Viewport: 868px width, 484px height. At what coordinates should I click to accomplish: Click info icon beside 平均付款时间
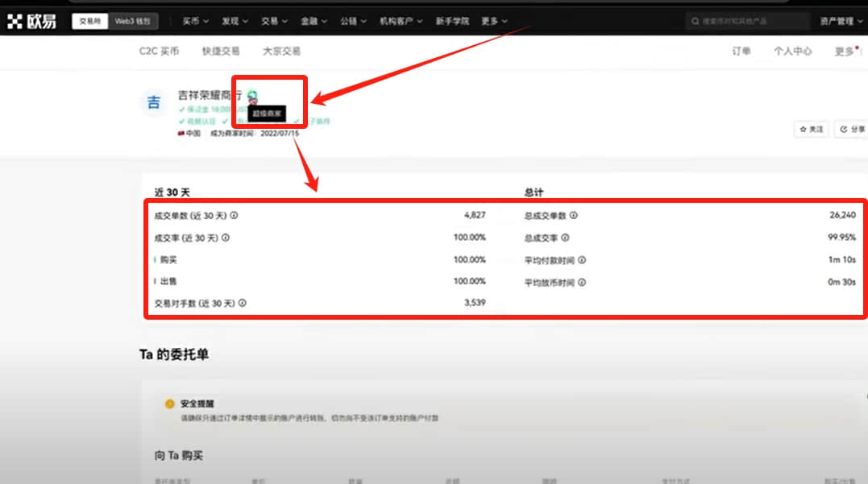coord(582,260)
